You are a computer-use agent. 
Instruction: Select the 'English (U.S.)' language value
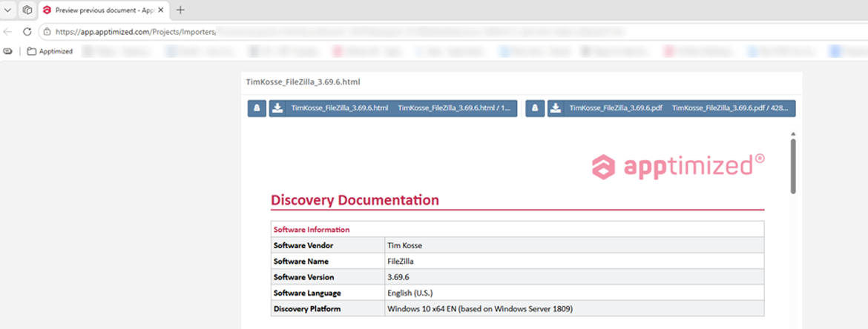[412, 293]
